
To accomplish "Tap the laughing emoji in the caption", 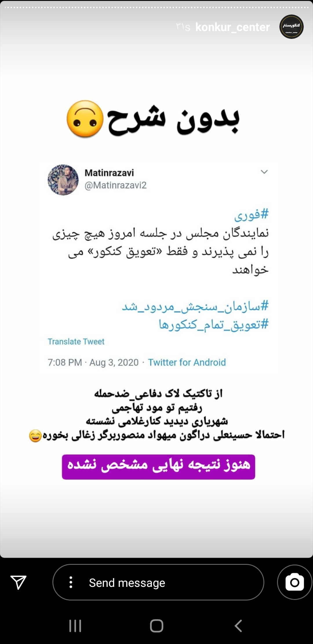I will [x=35, y=436].
